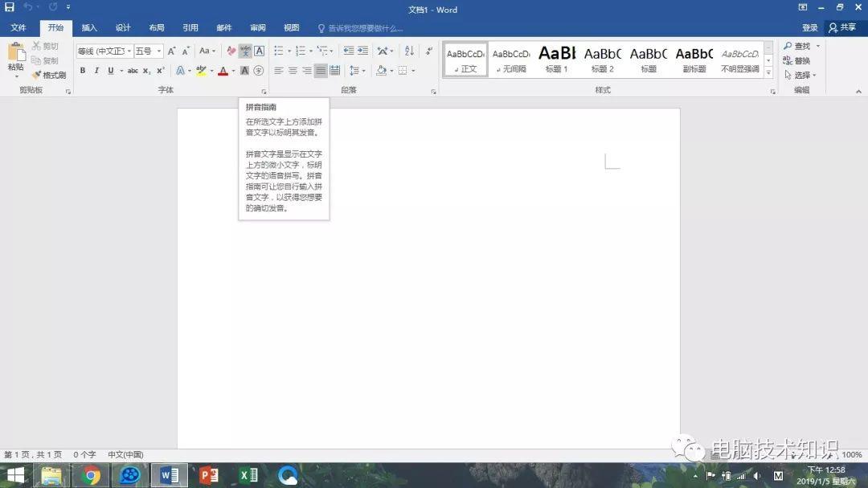Open Line Spacing dropdown
This screenshot has width=868, height=488.
[357, 71]
